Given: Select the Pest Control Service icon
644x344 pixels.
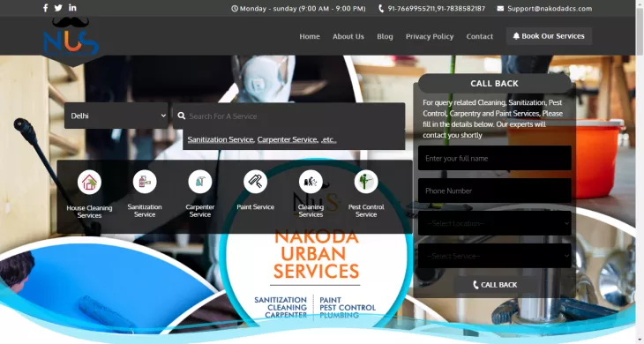Looking at the screenshot, I should tap(366, 182).
